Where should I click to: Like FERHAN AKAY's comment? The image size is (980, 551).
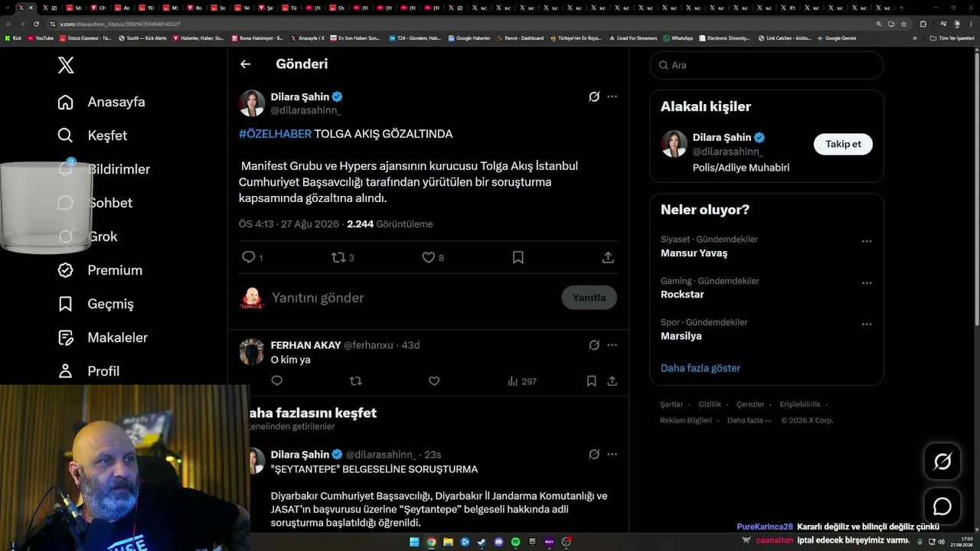point(434,381)
